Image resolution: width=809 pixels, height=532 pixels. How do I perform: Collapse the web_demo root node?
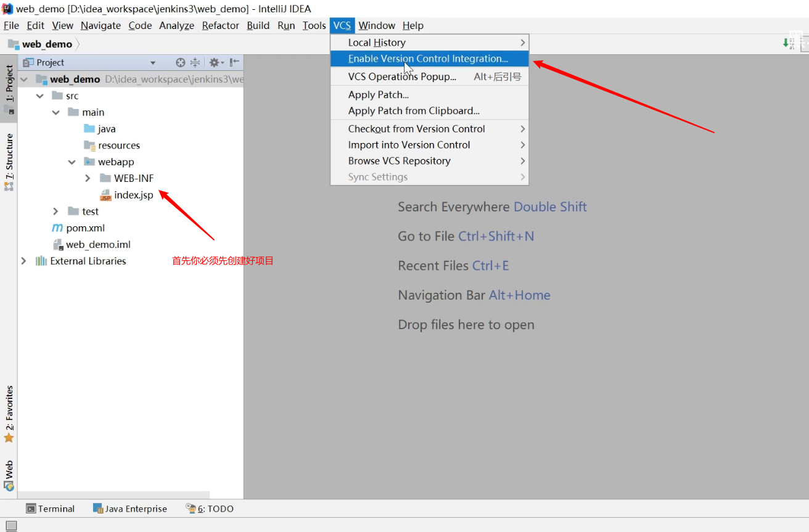(24, 80)
